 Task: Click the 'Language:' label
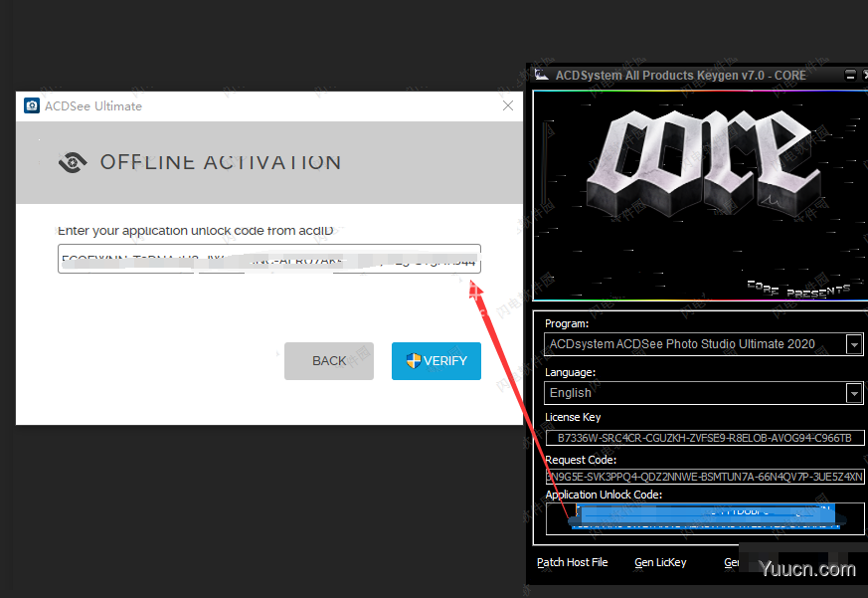tap(570, 372)
